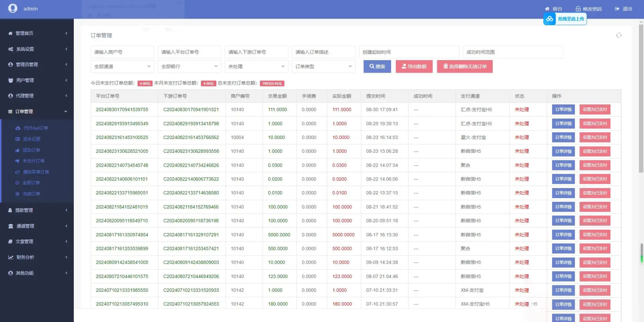Screen dimensions: 644x322
Task: Click the thumbs-up icon beside 成功订单
Action: (x=18, y=150)
